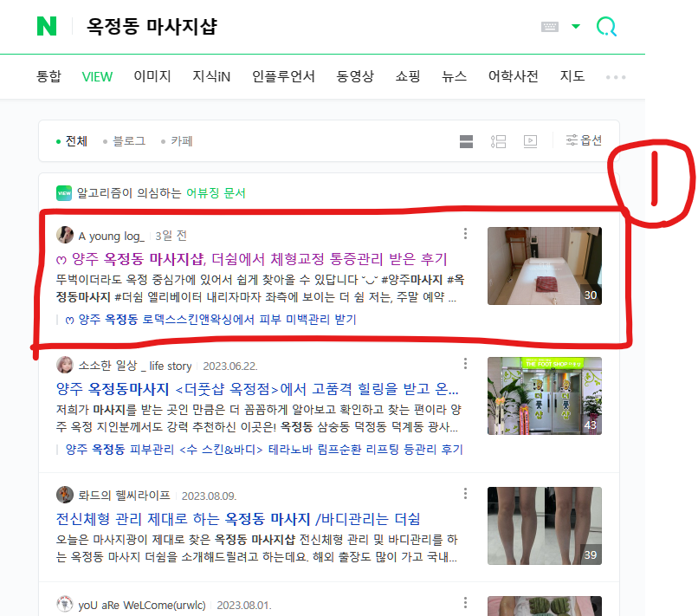Expand the search history dropdown arrow
698x616 pixels.
click(x=576, y=26)
